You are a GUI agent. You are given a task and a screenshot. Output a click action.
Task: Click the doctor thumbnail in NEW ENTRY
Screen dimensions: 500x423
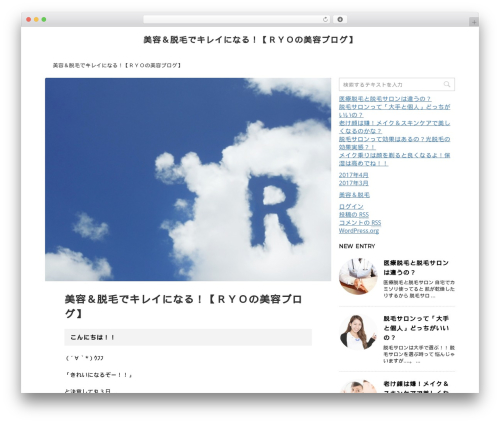pyautogui.click(x=358, y=276)
